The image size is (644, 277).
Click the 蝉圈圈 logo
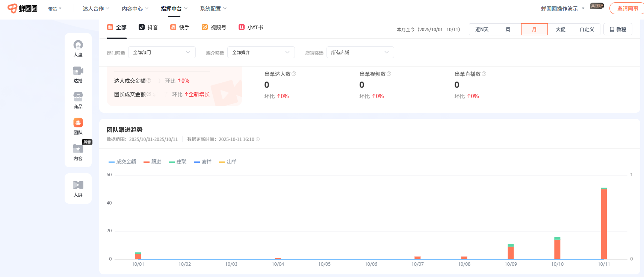click(x=23, y=8)
